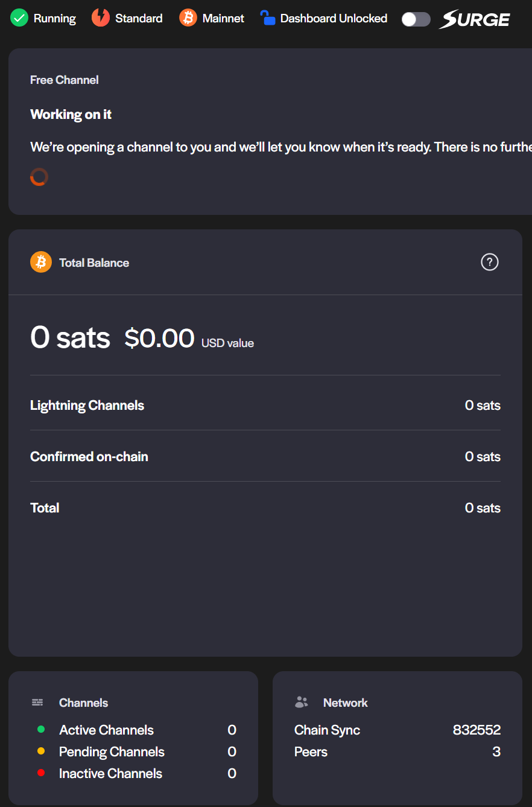
Task: Click the Inactive Channels entry
Action: pyautogui.click(x=110, y=774)
